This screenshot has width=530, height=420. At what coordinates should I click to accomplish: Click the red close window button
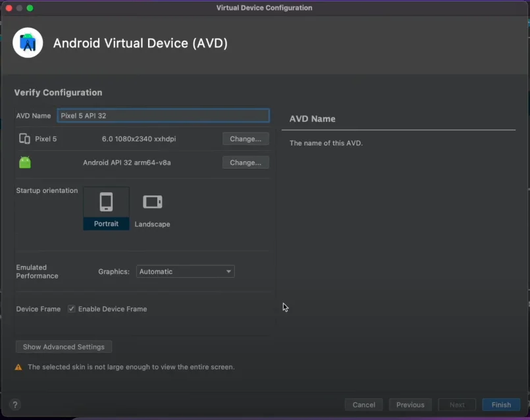pyautogui.click(x=9, y=8)
